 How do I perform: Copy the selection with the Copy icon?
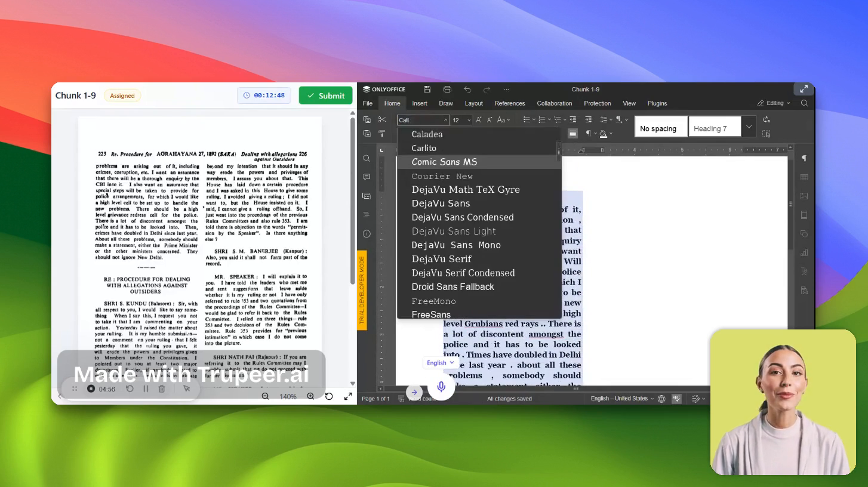[367, 119]
